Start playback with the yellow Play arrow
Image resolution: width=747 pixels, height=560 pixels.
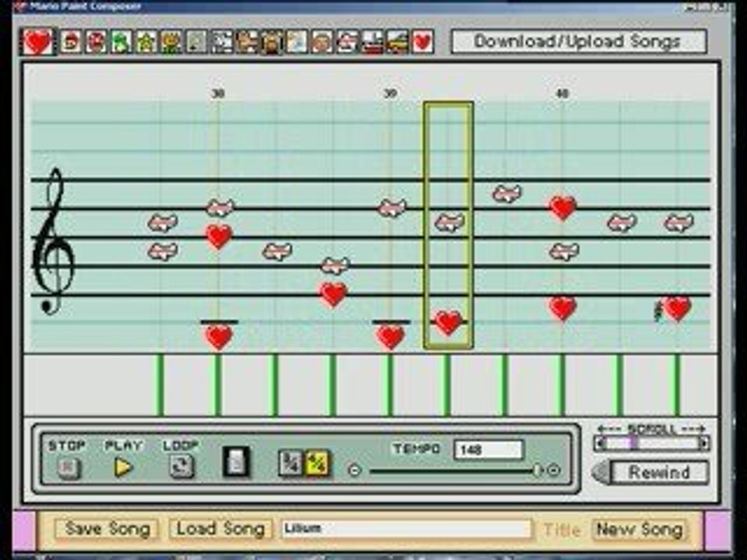pos(124,467)
